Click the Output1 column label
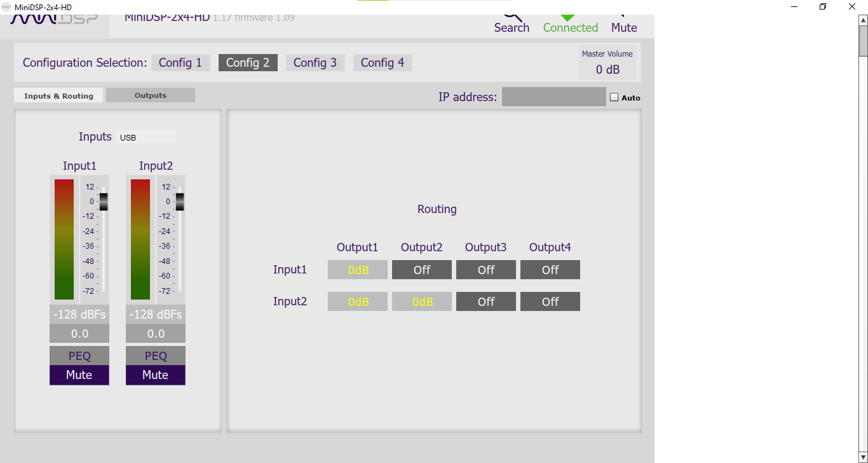The height and width of the screenshot is (463, 868). [357, 247]
